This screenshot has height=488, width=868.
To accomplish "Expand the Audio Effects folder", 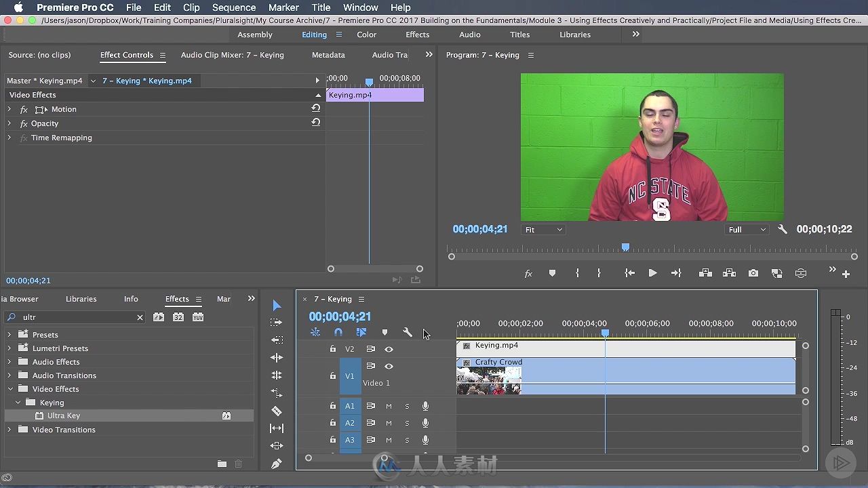I will [x=9, y=361].
